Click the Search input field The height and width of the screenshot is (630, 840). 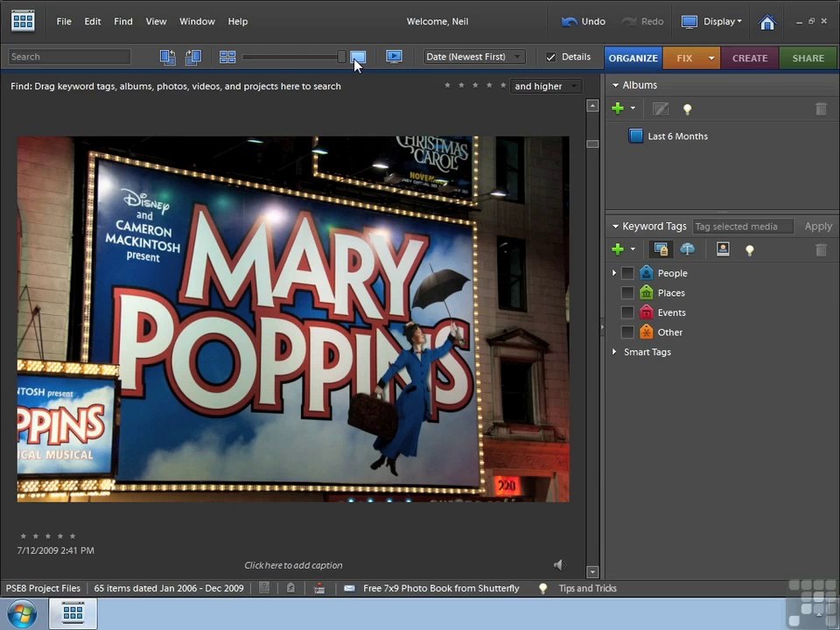click(x=70, y=57)
